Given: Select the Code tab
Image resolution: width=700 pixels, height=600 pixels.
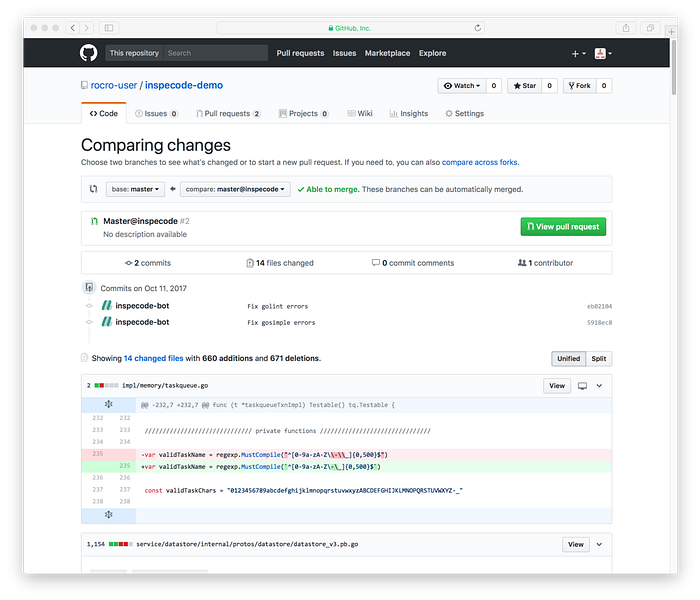Looking at the screenshot, I should (104, 113).
